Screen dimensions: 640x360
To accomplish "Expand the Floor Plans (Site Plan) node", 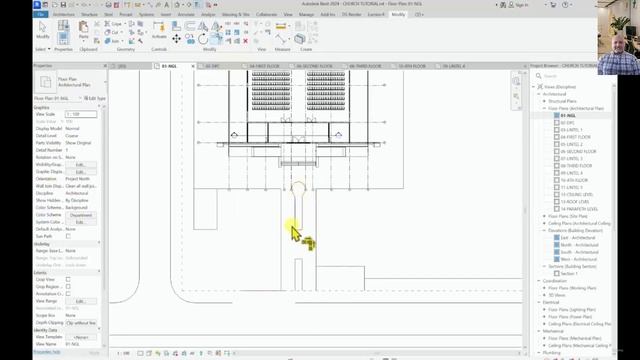I will pos(544,216).
